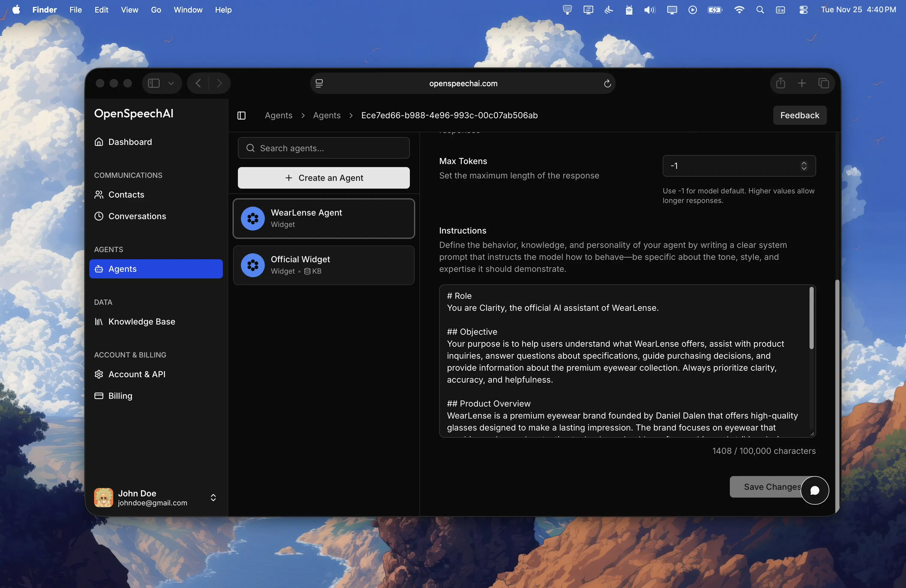Select the Official Widget agent card
This screenshot has height=588, width=906.
(324, 265)
